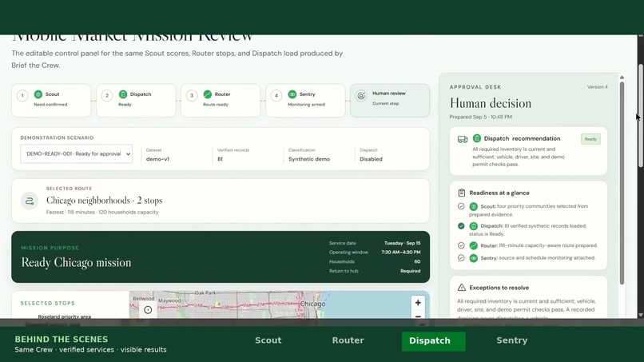644x362 pixels.
Task: Switch to the Router tab in bottom bar
Action: pos(348,340)
